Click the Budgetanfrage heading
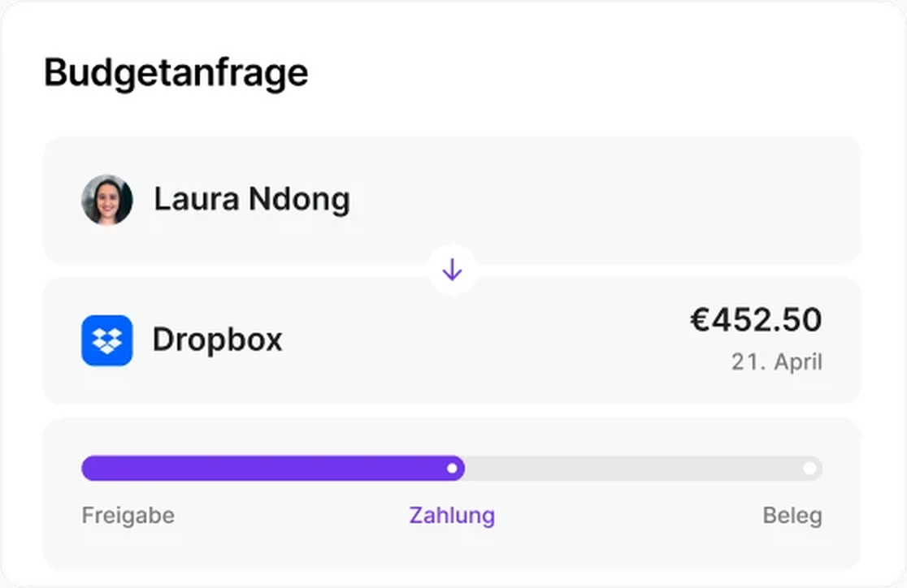907x588 pixels. click(176, 73)
